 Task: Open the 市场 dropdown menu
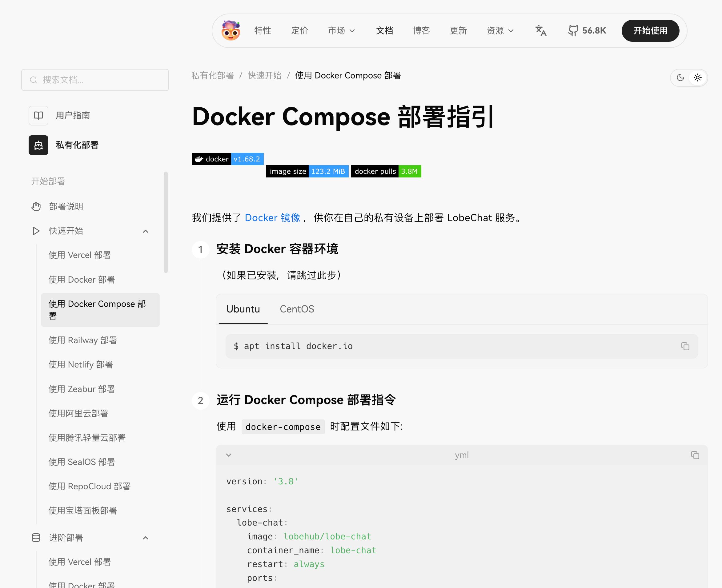tap(341, 31)
